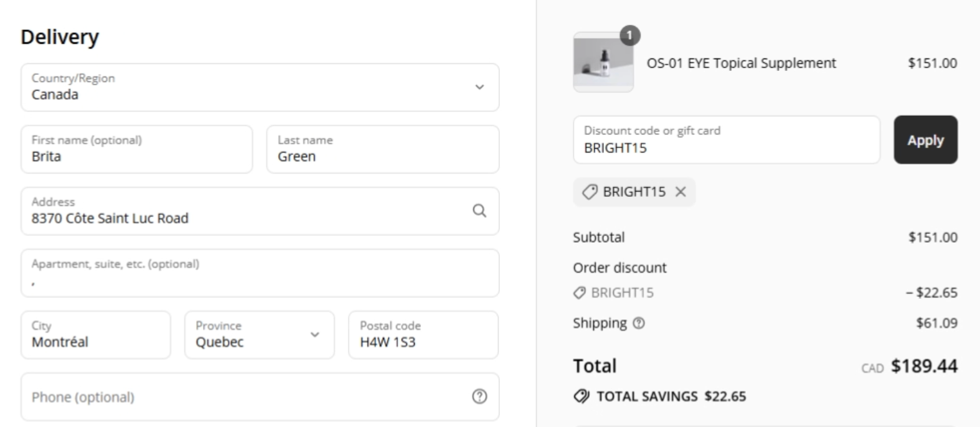Image resolution: width=980 pixels, height=427 pixels.
Task: Click the Order discount label
Action: [x=620, y=268]
